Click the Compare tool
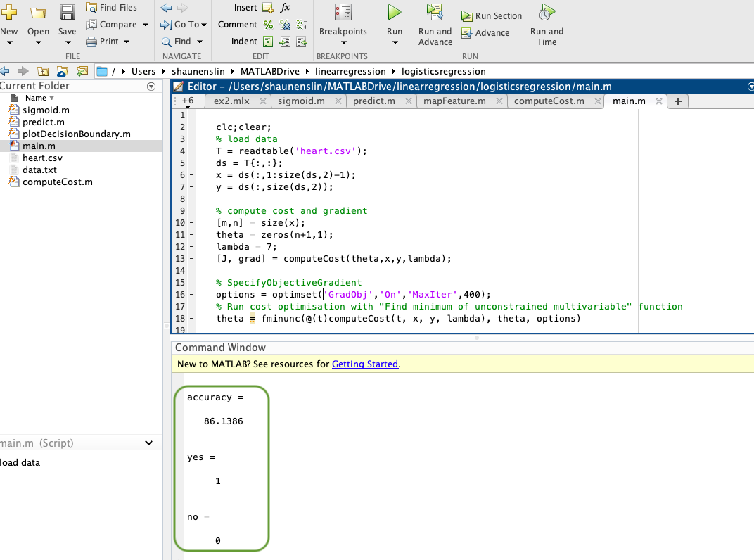This screenshot has width=754, height=560. coord(112,24)
